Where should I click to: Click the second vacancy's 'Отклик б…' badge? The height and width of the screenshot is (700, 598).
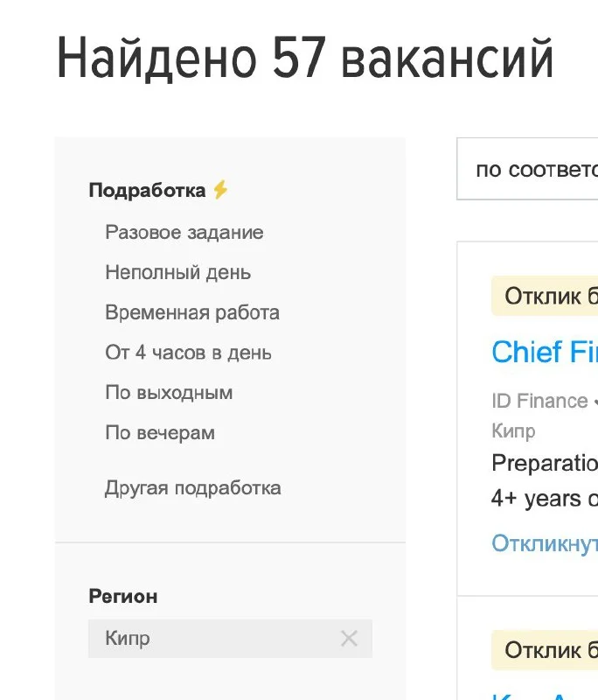tap(546, 651)
